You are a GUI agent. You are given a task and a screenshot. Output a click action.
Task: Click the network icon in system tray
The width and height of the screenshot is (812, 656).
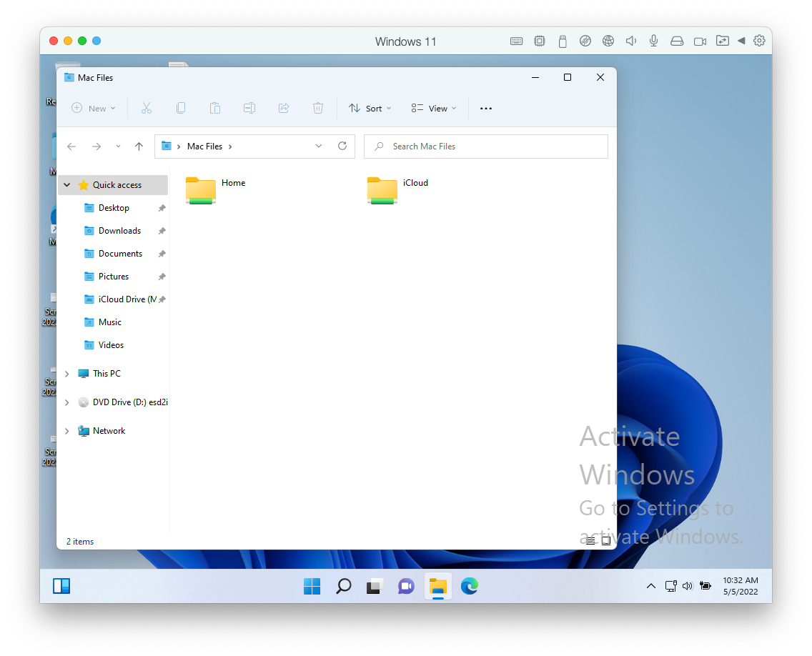click(x=670, y=586)
